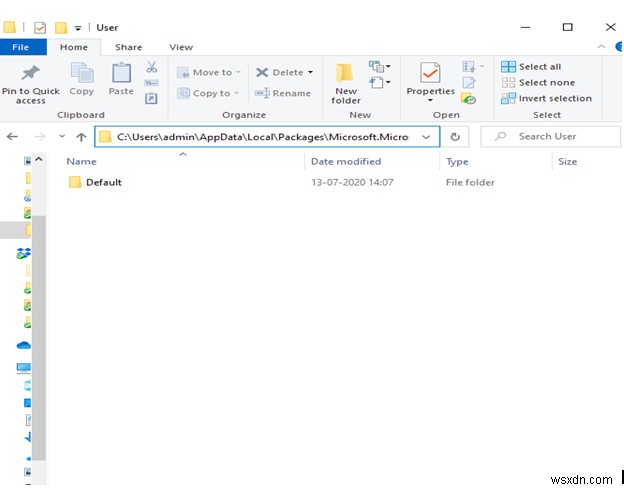Click Select all in ribbon
Image resolution: width=624 pixels, height=490 pixels.
click(x=531, y=66)
